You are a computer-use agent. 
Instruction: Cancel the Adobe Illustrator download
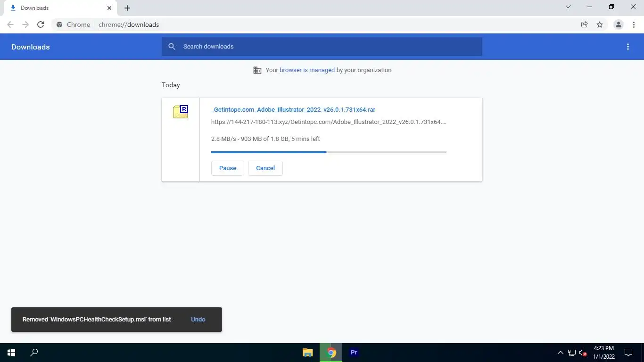(265, 168)
